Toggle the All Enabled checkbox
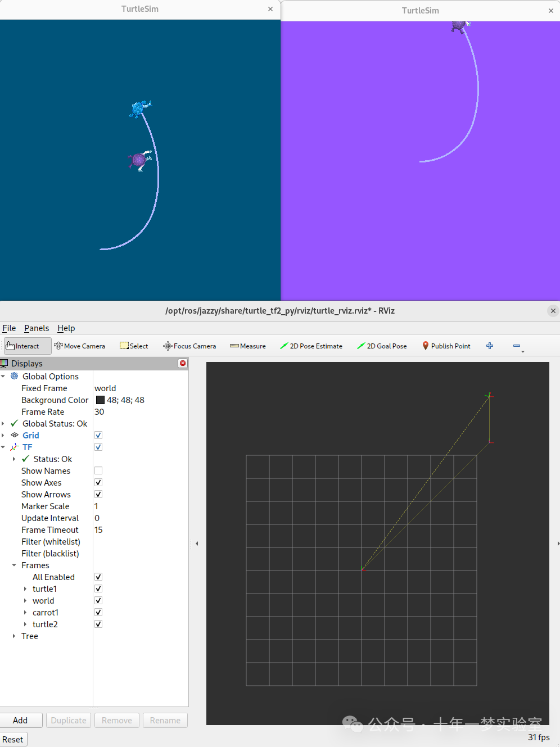 point(98,577)
